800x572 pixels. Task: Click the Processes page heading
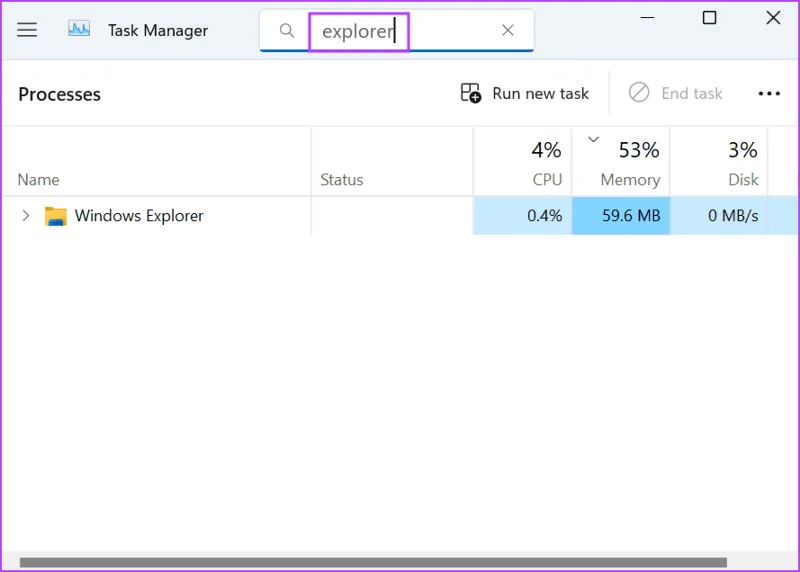60,94
